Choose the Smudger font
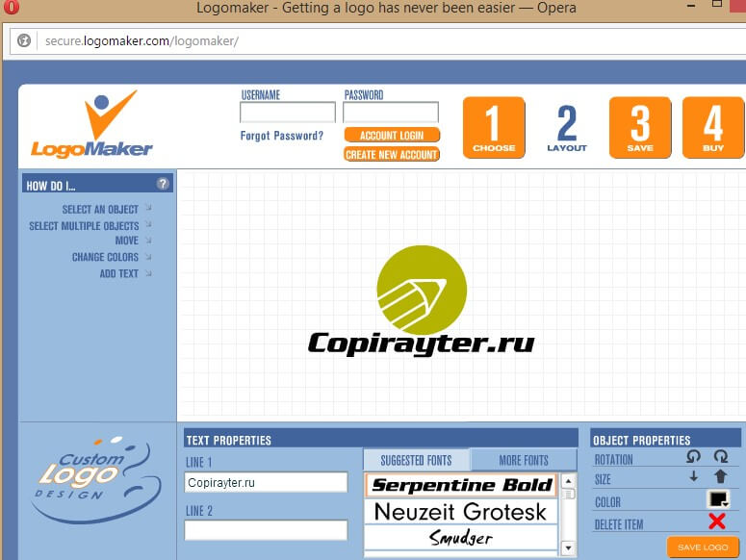 coord(461,538)
